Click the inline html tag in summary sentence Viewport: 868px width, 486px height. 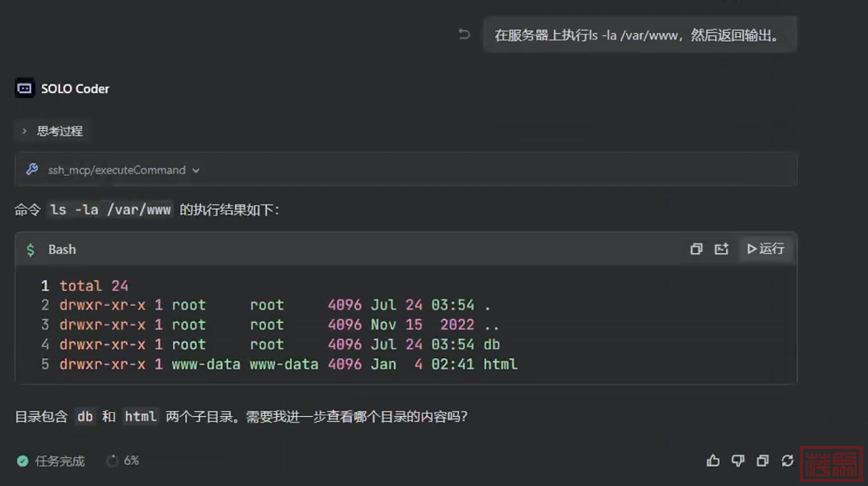140,416
